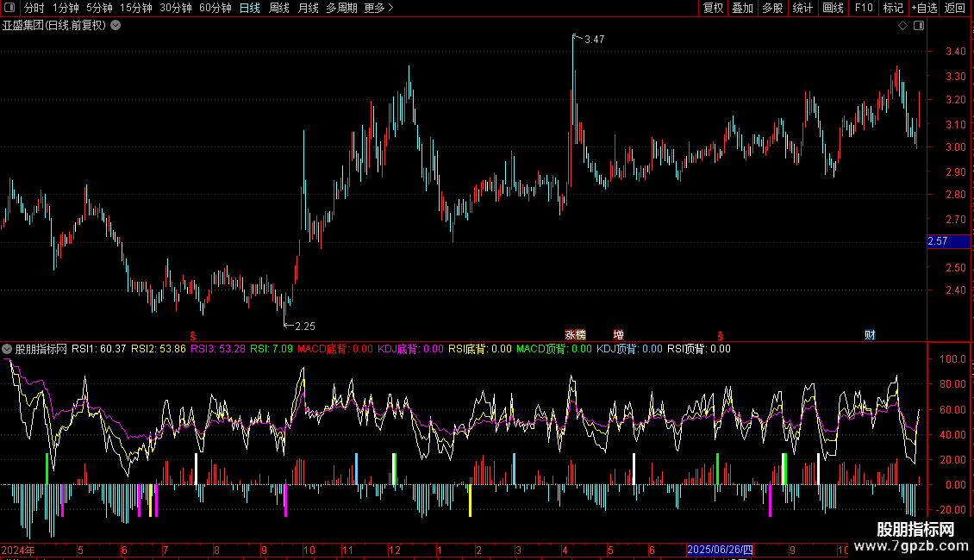The image size is (974, 560).
Task: Switch to 周线 weekly chart
Action: pos(279,8)
